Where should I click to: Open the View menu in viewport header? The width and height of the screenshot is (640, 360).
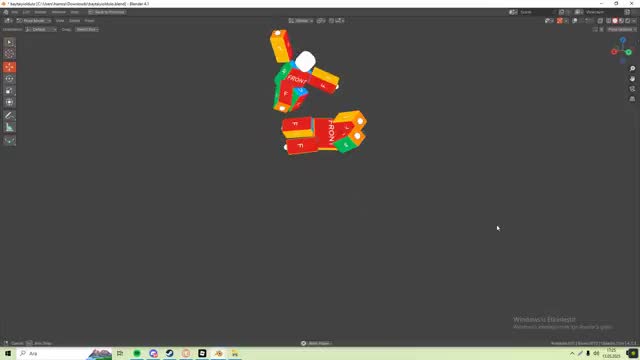(60, 20)
